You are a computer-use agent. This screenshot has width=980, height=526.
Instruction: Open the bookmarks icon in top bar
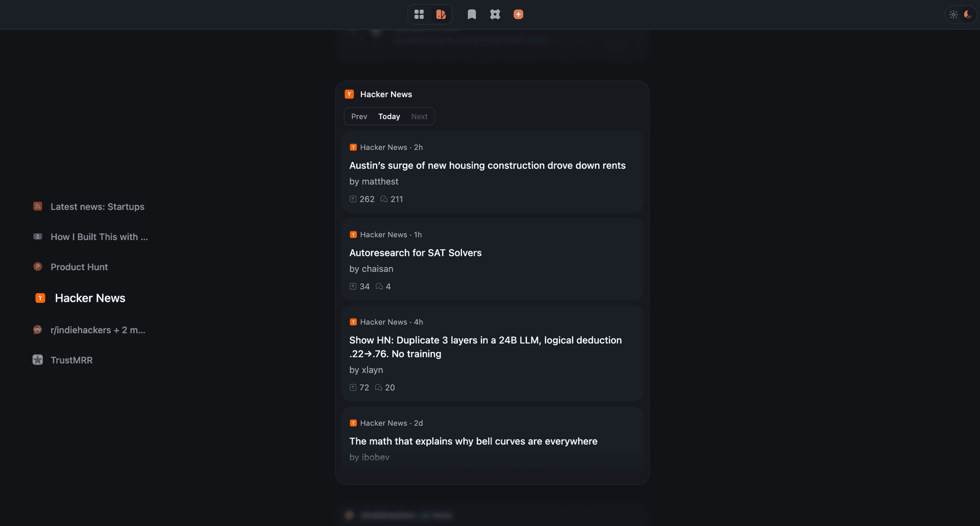[x=472, y=14]
